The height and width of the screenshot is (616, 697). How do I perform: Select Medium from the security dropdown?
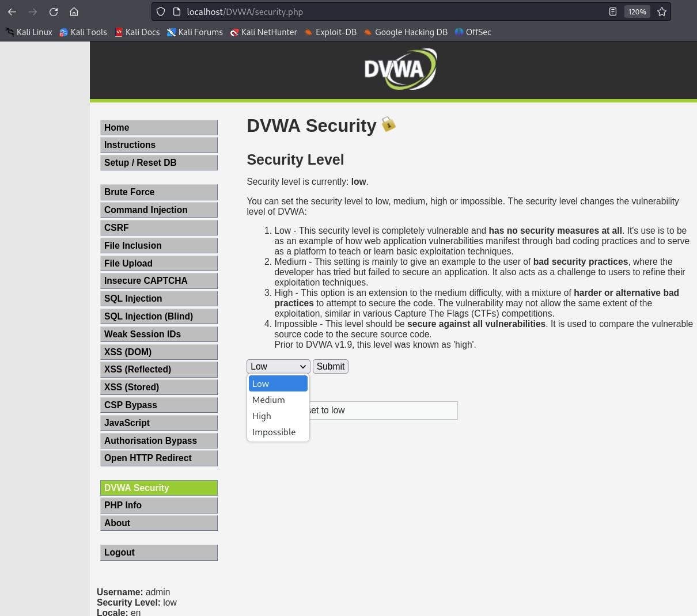268,400
